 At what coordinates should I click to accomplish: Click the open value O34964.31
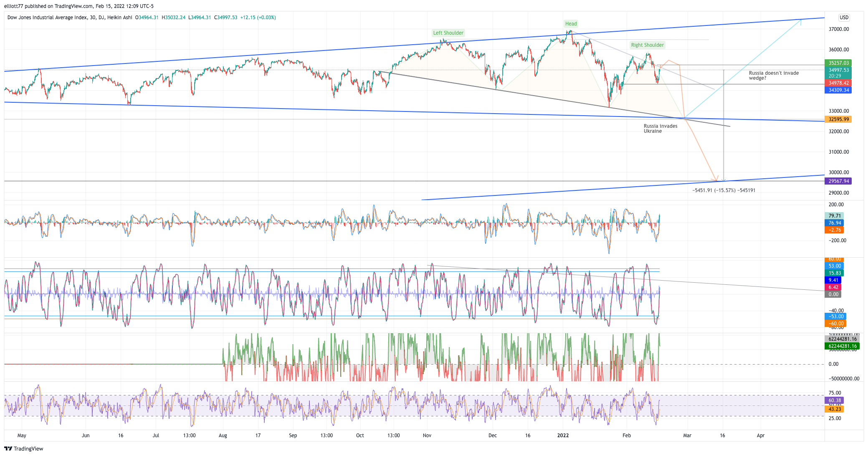[x=147, y=18]
